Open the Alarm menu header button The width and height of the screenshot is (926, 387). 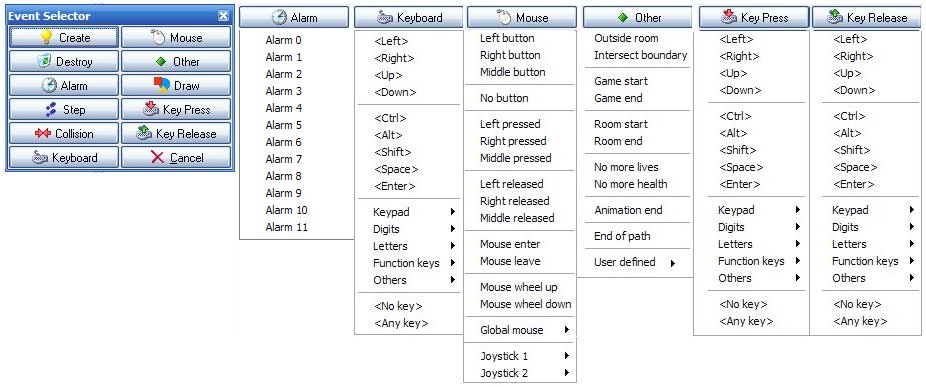(x=295, y=17)
